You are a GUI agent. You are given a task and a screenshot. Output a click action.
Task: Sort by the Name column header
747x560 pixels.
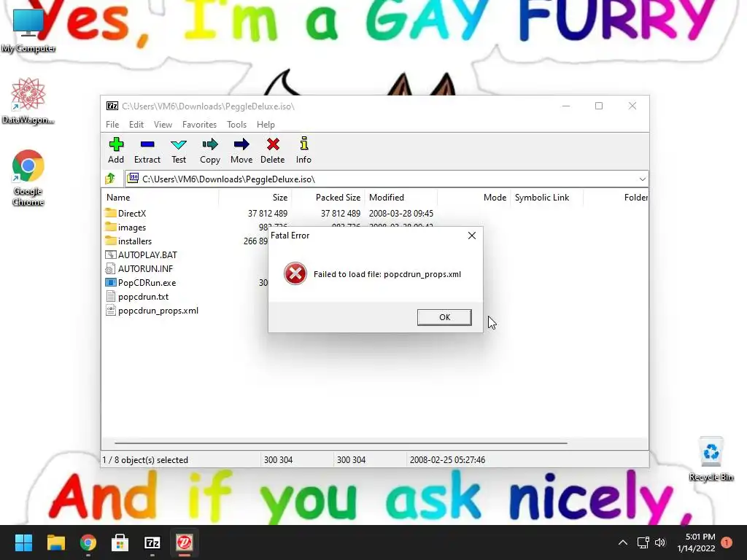(x=160, y=197)
